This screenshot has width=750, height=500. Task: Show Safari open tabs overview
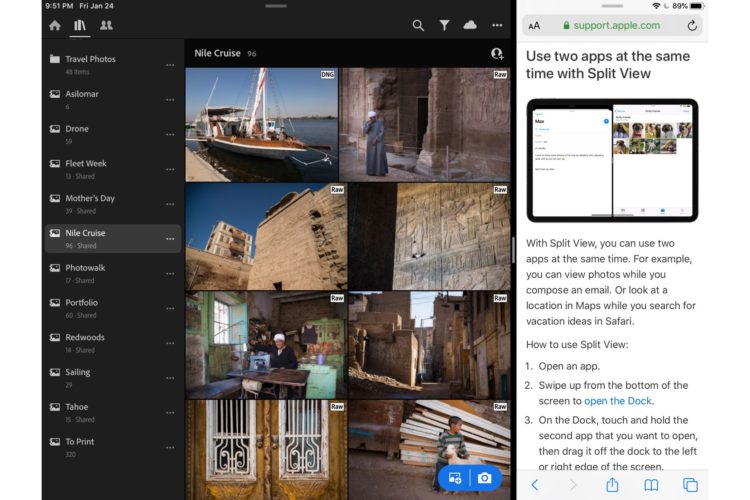(x=690, y=485)
